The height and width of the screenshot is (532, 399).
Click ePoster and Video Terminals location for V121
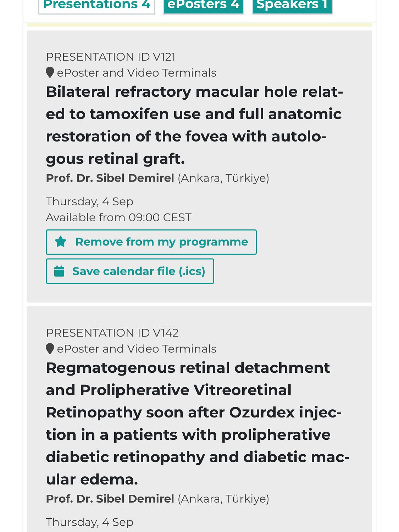137,73
